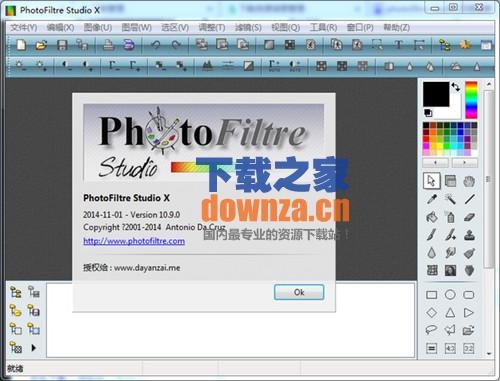Show next palette colors right arrow
This screenshot has height=381, width=500.
[x=465, y=163]
